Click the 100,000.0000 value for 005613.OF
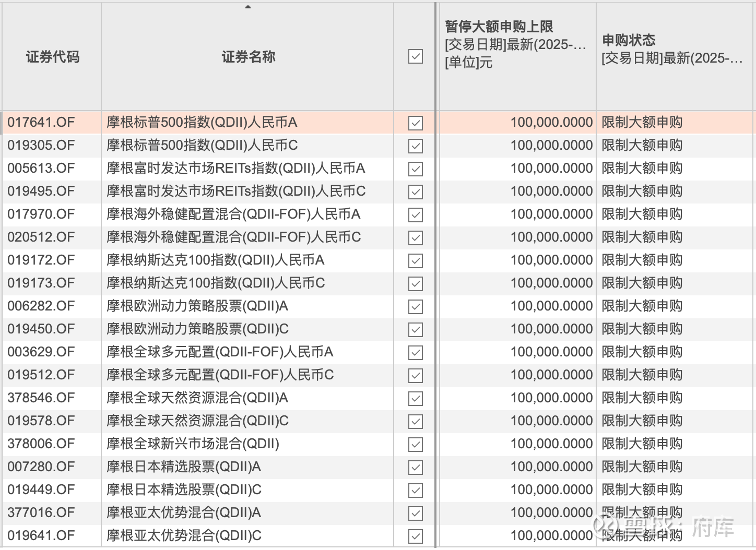 [x=552, y=168]
